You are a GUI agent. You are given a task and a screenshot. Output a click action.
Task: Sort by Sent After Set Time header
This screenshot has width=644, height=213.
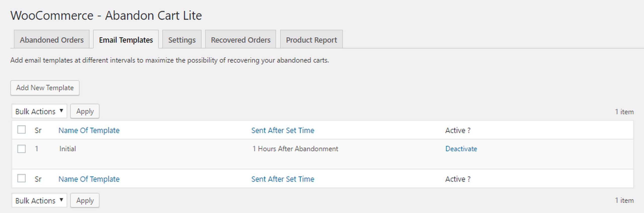point(283,130)
